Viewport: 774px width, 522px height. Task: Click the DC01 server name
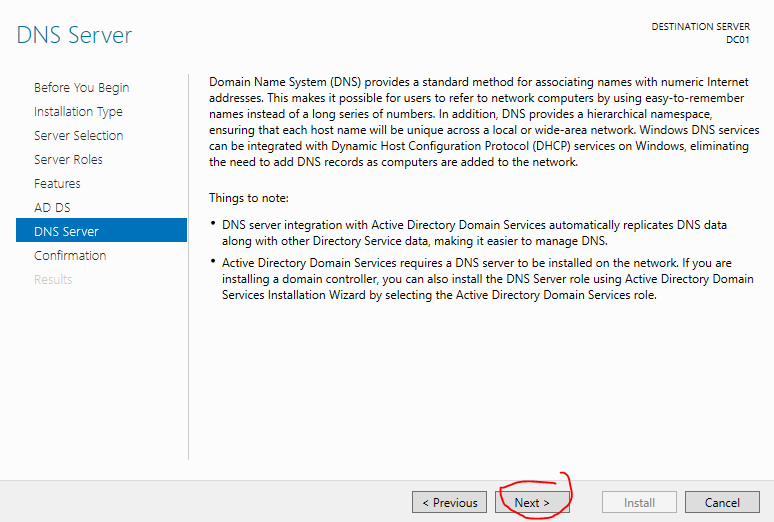tap(737, 40)
